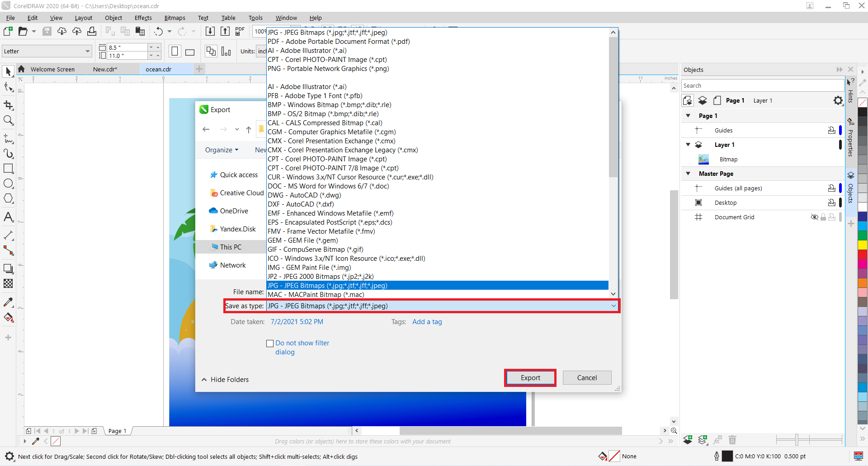Collapse the Master Page tree section
This screenshot has width=868, height=466.
(x=688, y=174)
